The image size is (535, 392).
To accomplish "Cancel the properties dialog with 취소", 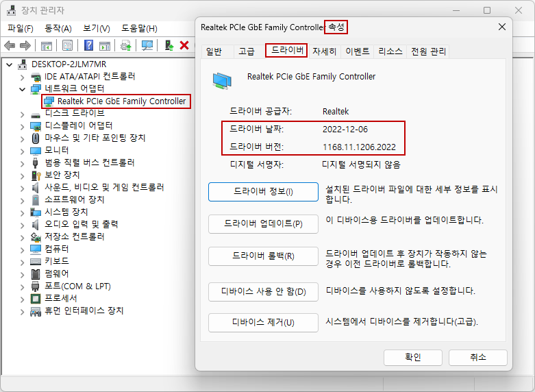I will click(478, 357).
